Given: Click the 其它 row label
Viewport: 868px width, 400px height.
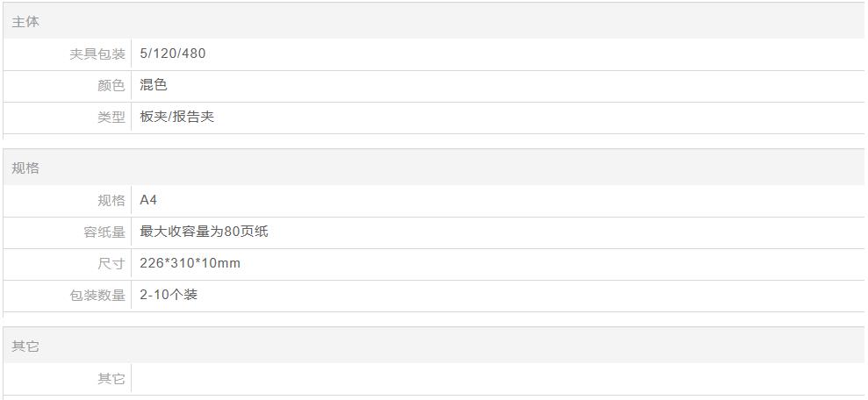Looking at the screenshot, I should 111,379.
